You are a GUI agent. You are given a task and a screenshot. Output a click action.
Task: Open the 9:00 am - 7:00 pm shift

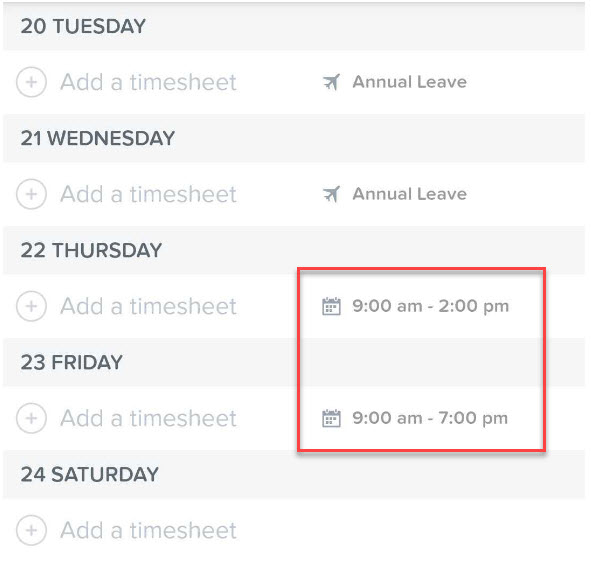[x=430, y=418]
